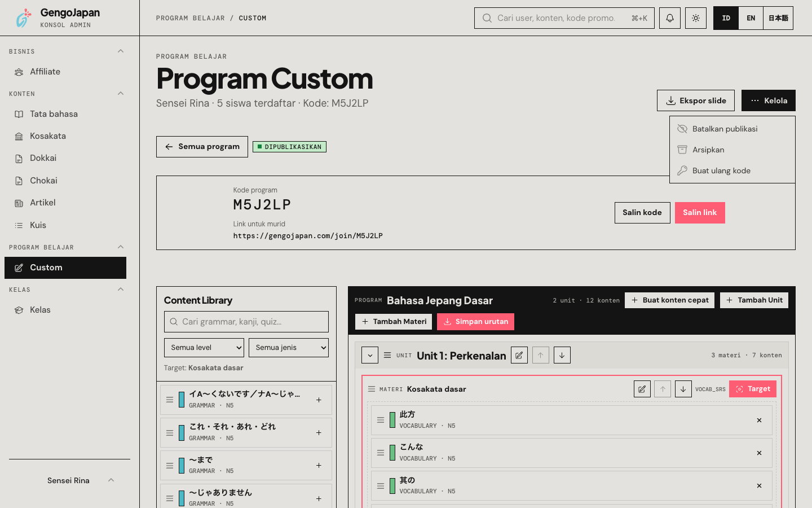
Task: Switch interface language to EN
Action: pyautogui.click(x=751, y=18)
